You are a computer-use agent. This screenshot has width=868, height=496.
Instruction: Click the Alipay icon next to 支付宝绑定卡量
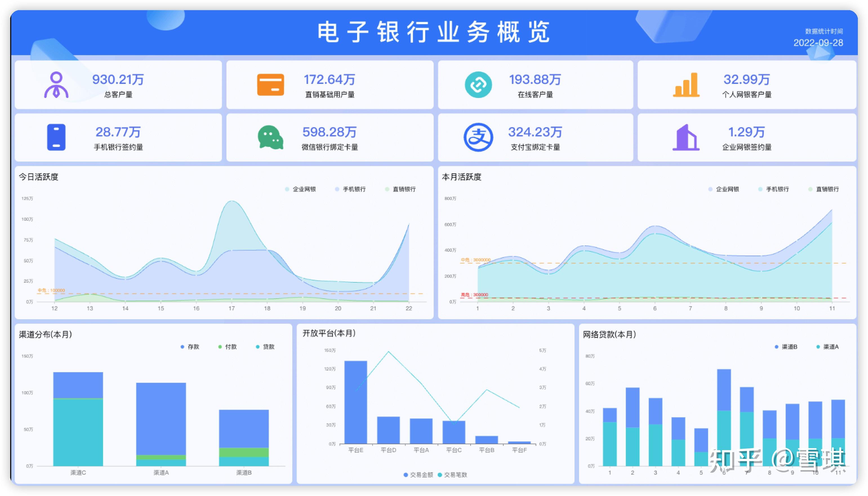click(x=478, y=138)
